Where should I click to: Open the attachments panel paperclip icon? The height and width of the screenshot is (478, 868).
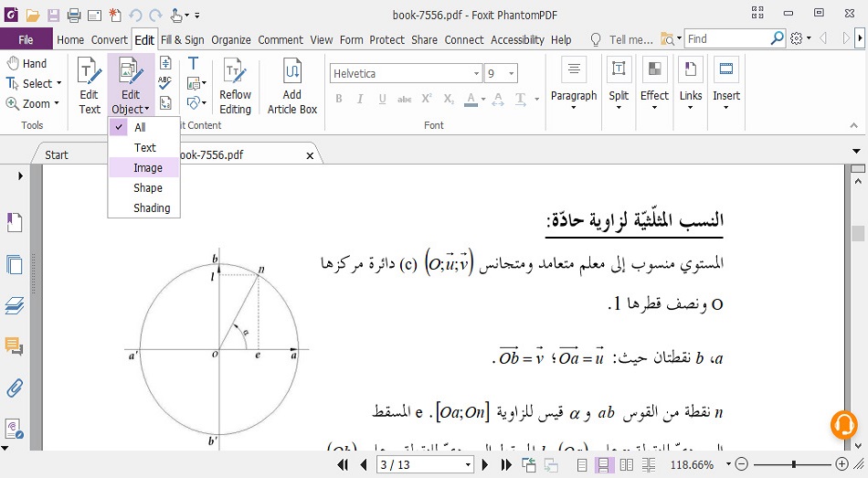pos(14,387)
